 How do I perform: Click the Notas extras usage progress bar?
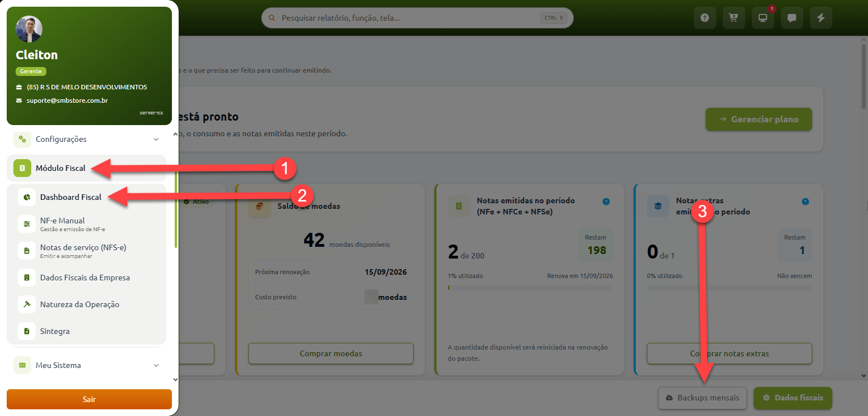(x=730, y=288)
